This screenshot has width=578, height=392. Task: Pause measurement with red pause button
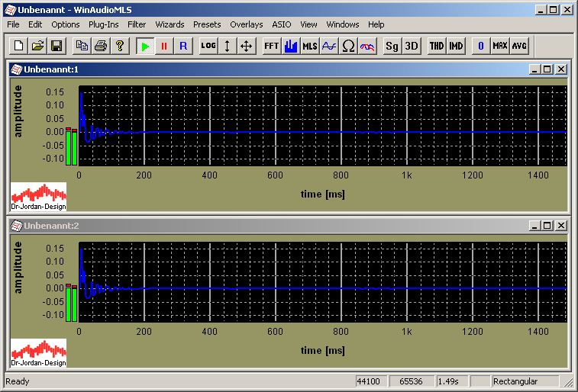pyautogui.click(x=164, y=46)
